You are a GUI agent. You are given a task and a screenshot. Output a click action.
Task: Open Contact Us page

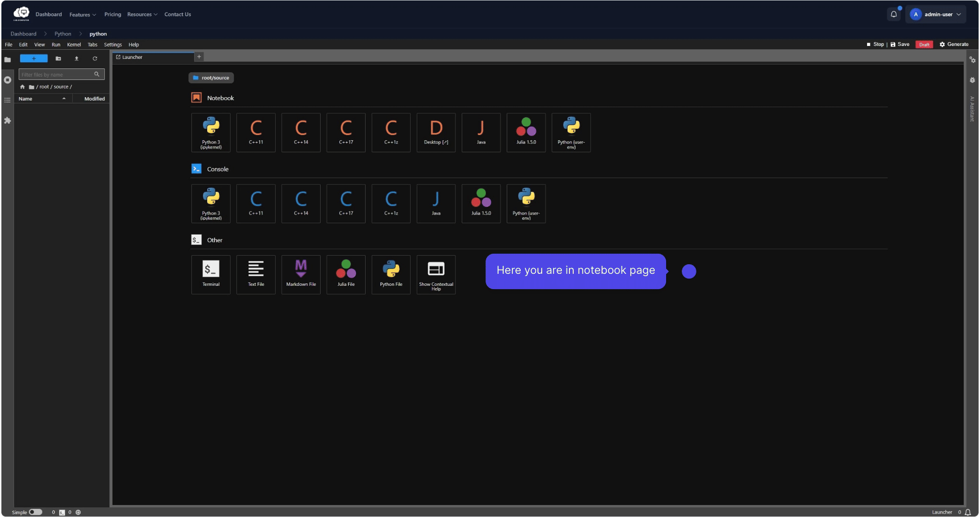178,14
